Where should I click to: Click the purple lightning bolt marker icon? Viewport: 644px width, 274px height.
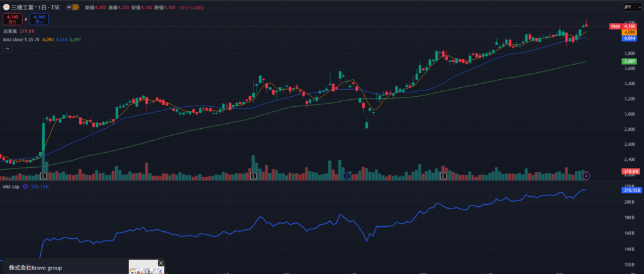(587, 176)
